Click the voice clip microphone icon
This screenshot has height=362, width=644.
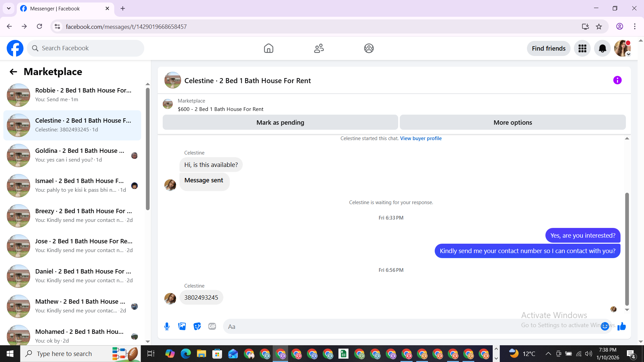coord(167,326)
